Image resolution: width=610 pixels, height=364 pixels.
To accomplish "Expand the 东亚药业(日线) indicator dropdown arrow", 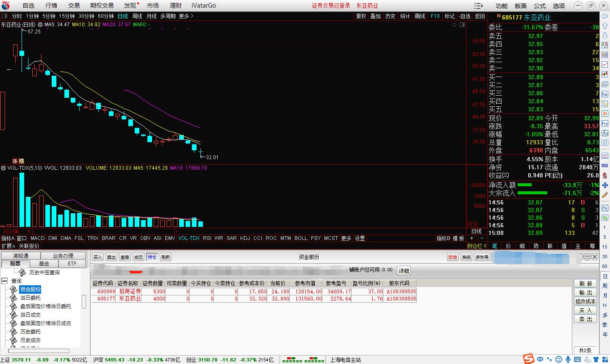I will 40,25.
